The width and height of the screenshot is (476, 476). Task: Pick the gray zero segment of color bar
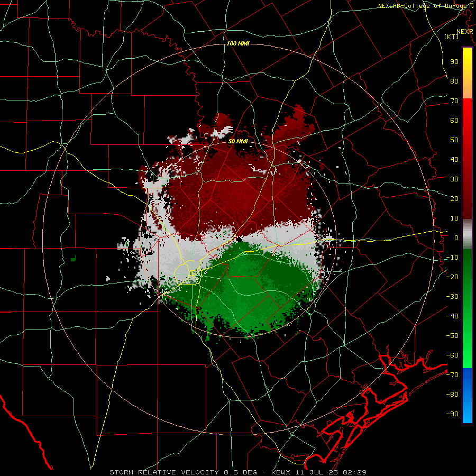click(467, 234)
